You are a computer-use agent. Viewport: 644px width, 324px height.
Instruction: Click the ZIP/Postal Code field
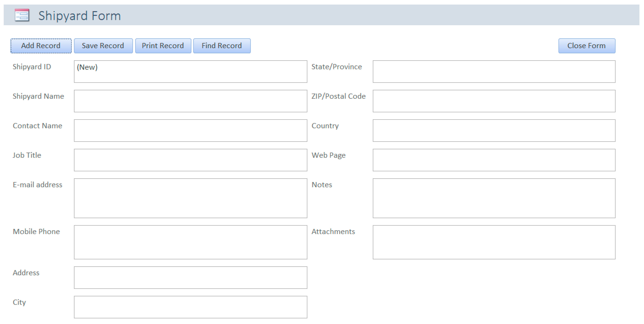coord(494,101)
